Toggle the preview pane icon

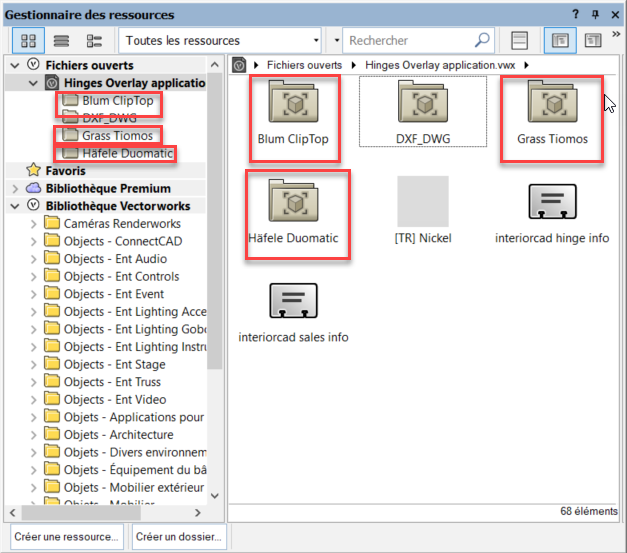(x=593, y=40)
